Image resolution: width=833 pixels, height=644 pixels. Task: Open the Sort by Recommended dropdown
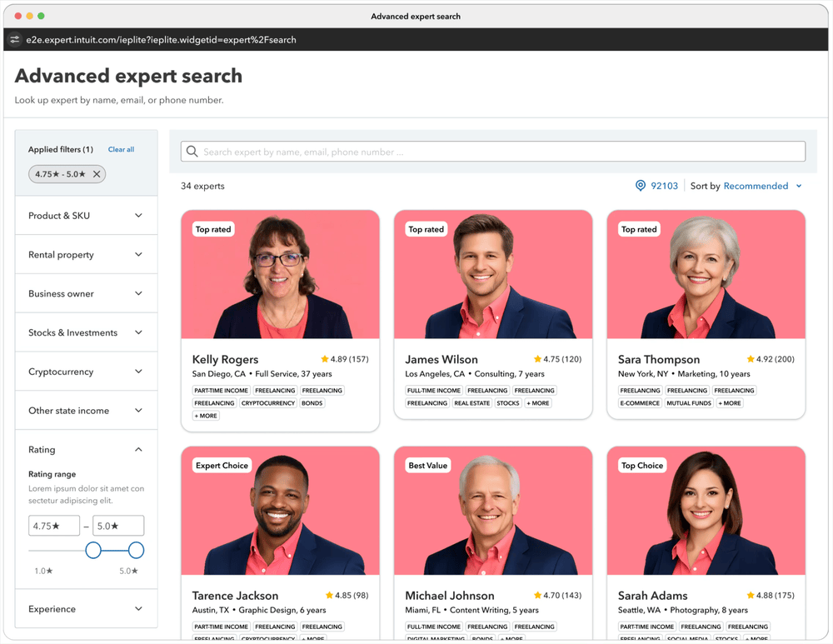(x=762, y=186)
